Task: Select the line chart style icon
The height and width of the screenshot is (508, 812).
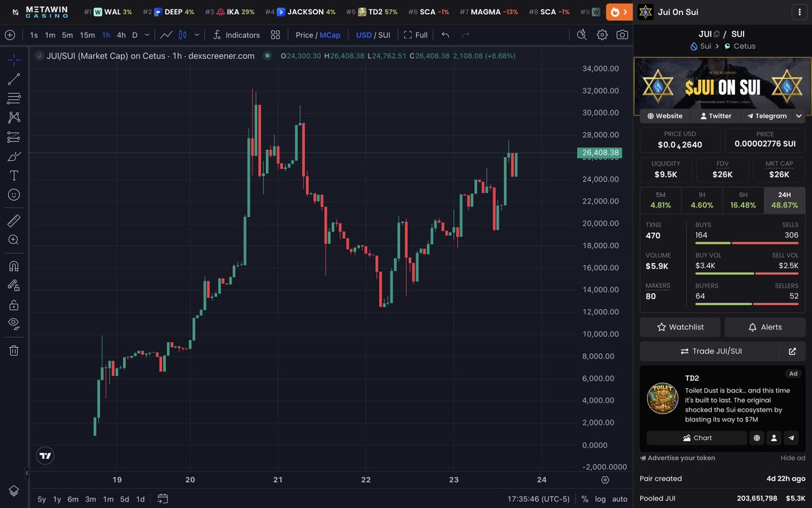Action: 166,35
